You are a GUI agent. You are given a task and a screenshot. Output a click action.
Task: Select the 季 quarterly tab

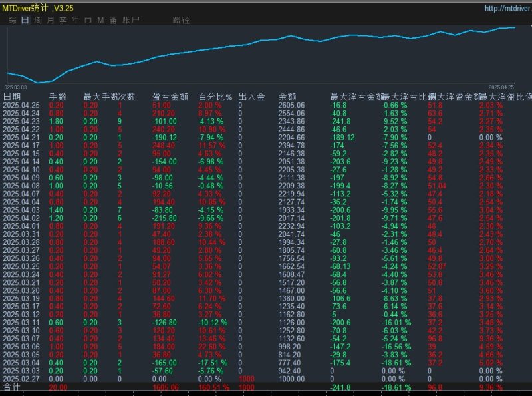(x=63, y=21)
